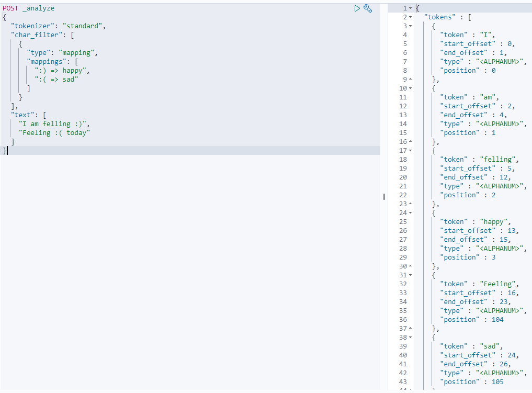Click the "I am felling :)" text string
The width and height of the screenshot is (532, 393).
[54, 124]
